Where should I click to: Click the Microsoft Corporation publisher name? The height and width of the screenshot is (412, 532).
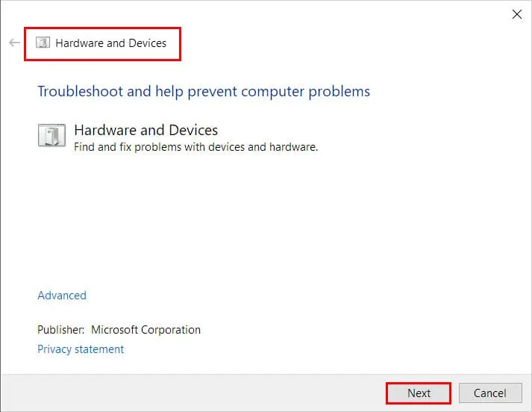click(146, 330)
